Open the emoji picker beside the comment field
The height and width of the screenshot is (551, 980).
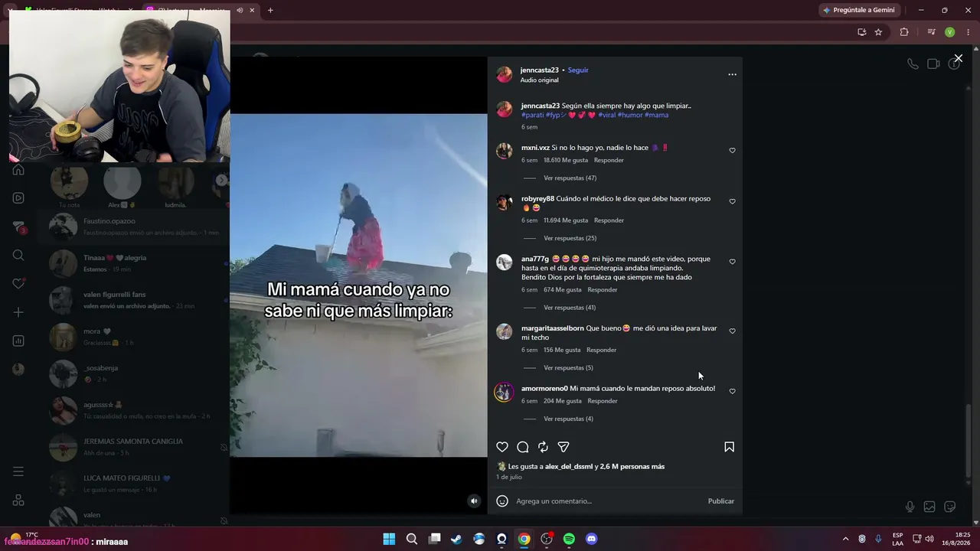[x=502, y=501]
